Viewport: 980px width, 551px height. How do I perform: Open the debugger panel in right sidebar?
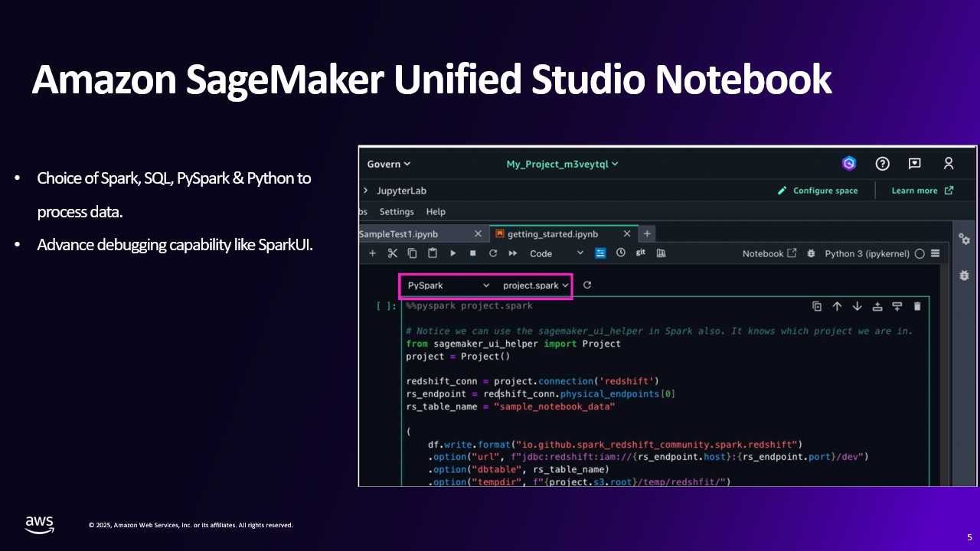[964, 275]
